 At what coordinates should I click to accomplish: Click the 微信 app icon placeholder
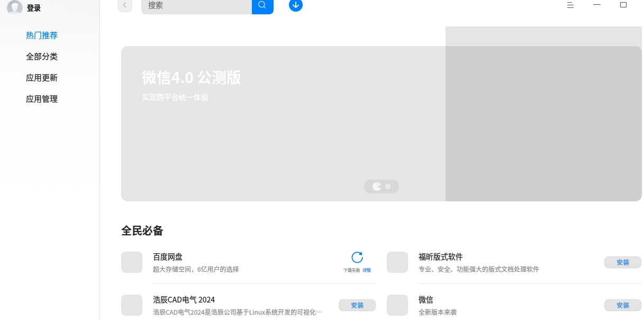click(397, 305)
